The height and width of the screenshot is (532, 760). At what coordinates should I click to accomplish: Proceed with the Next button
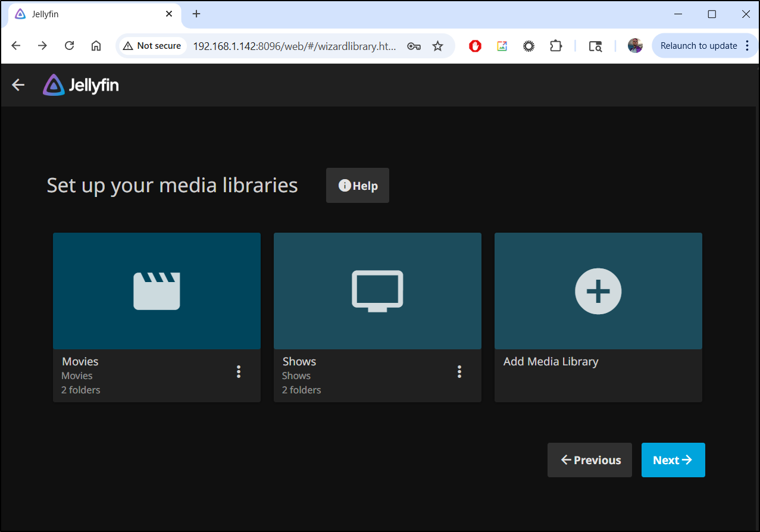click(673, 460)
